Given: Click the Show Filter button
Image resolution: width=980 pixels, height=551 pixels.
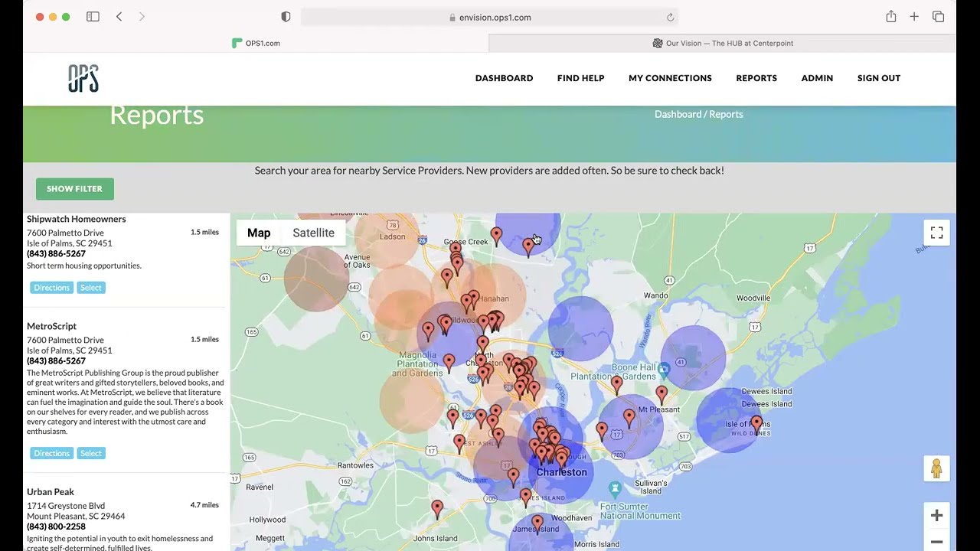Looking at the screenshot, I should tap(74, 189).
